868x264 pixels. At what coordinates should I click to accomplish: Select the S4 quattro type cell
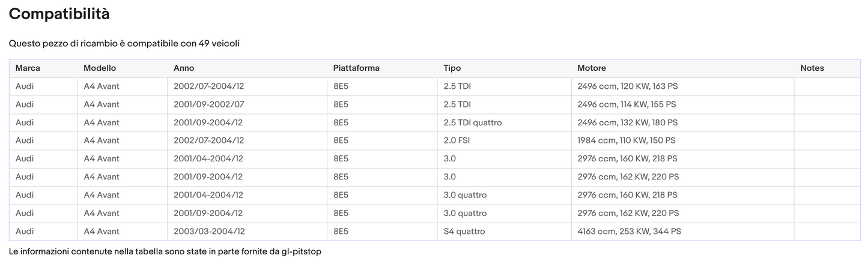pos(464,232)
